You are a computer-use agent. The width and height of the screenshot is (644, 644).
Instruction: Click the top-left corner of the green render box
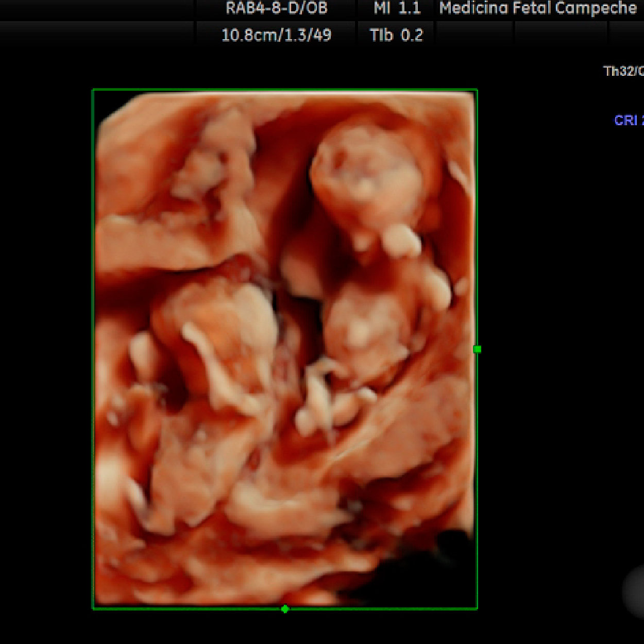point(93,90)
